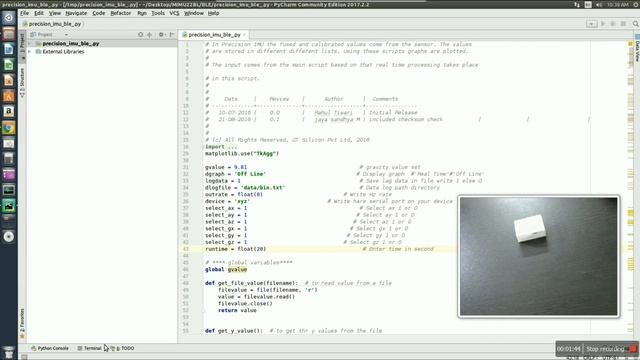Click the clock in the top panel
Viewport: 640px width, 360px height.
tap(617, 4)
